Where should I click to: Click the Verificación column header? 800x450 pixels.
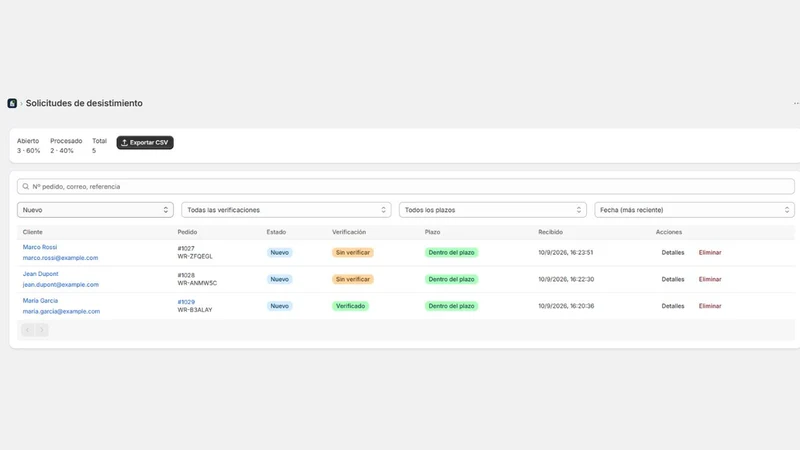[x=349, y=232]
